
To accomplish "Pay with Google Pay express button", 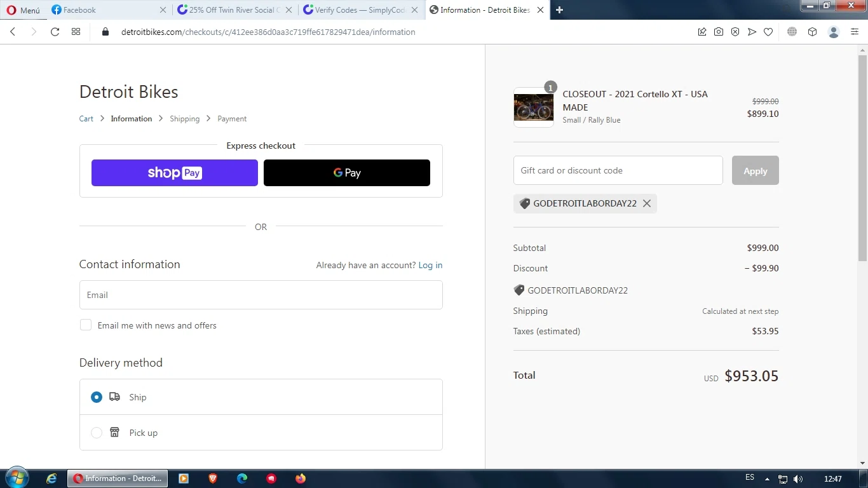I will (x=347, y=173).
